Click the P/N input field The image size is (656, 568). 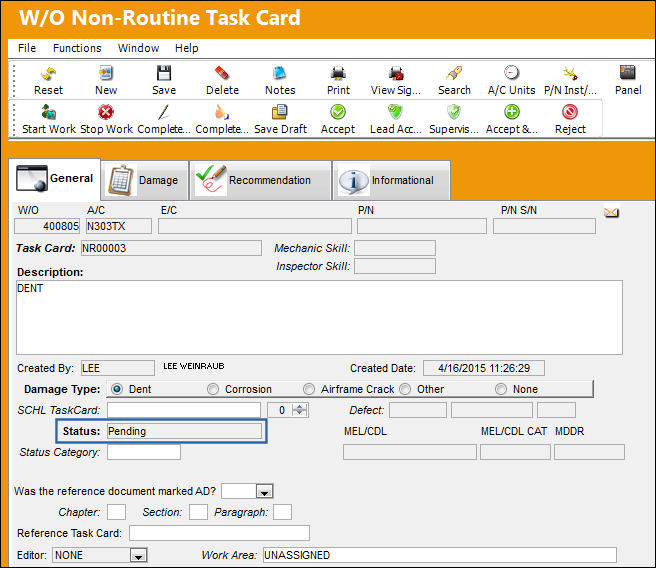(422, 226)
